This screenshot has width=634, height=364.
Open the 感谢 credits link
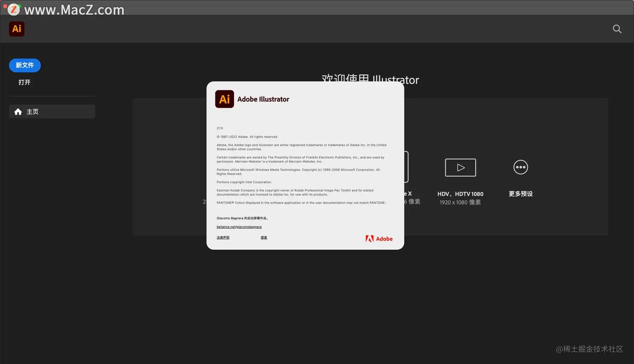tap(264, 238)
